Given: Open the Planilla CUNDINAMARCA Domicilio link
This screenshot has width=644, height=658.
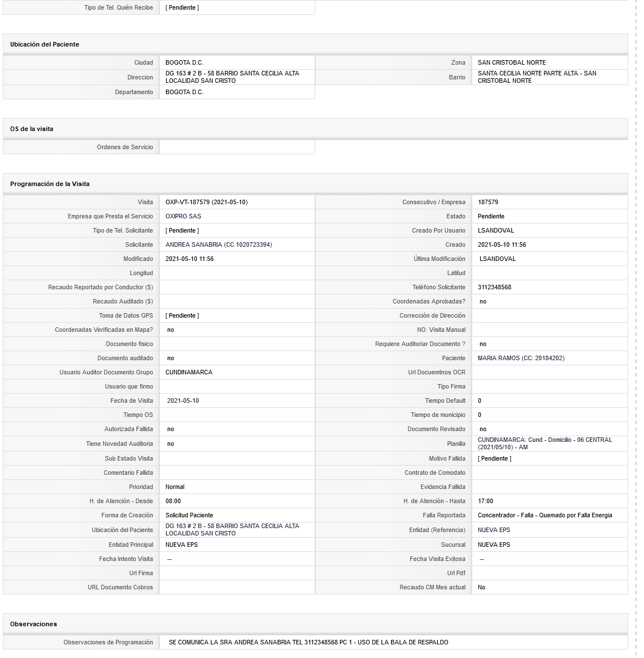Looking at the screenshot, I should coord(545,444).
